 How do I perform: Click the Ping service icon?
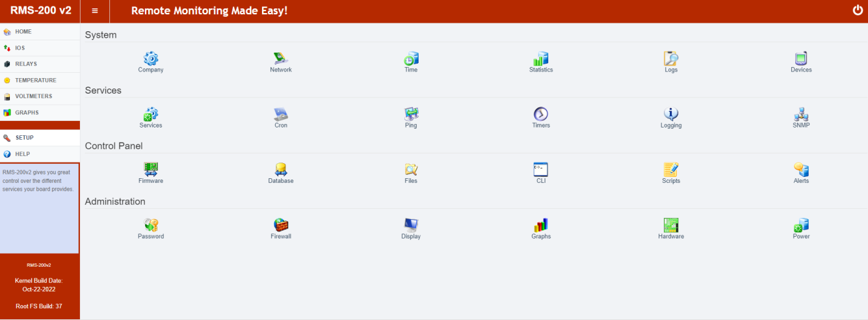point(411,115)
